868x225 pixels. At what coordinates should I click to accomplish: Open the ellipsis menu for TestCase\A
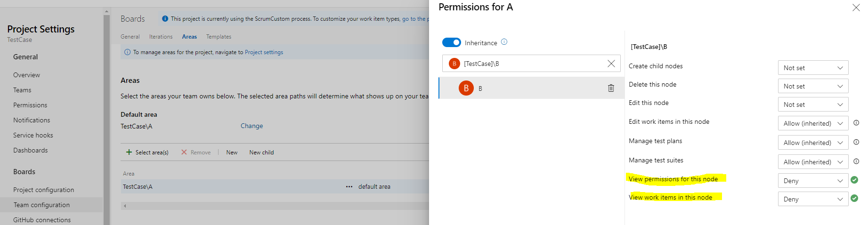[x=349, y=187]
